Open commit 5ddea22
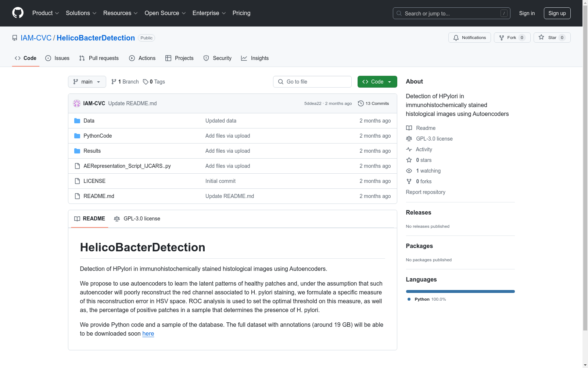This screenshot has height=368, width=588. point(313,103)
